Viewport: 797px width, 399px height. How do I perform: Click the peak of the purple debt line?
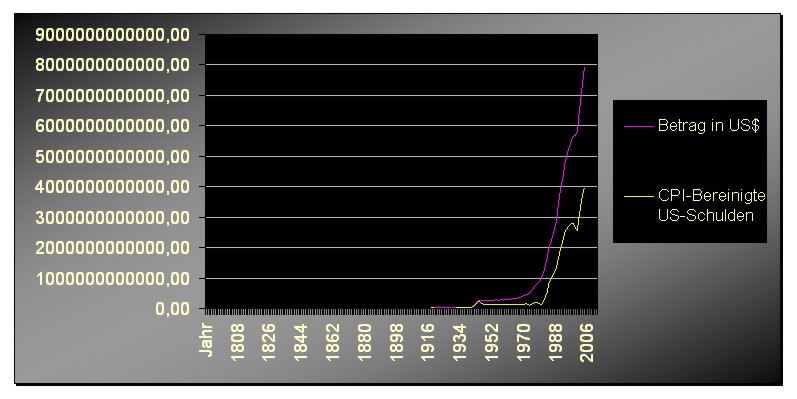point(585,67)
